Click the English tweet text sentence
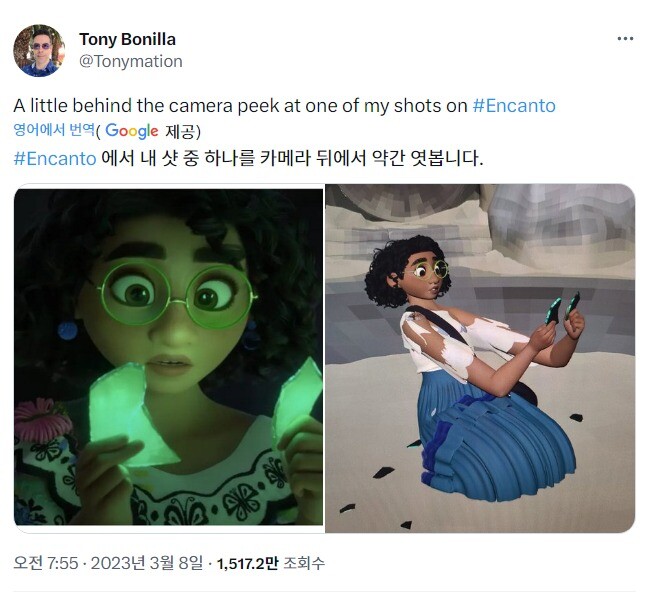 [x=284, y=106]
